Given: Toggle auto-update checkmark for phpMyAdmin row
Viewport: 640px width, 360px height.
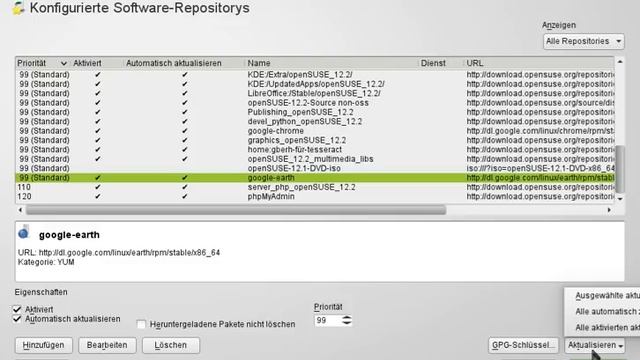Looking at the screenshot, I should click(x=184, y=197).
